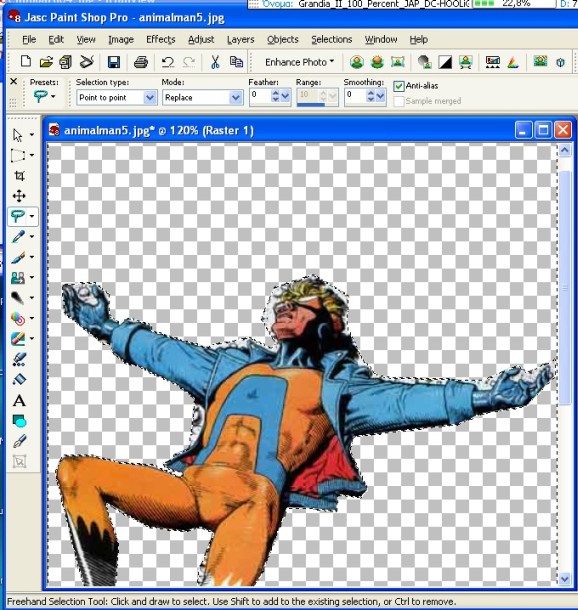Minimize the animalman5.jpg image window
Image resolution: width=578 pixels, height=610 pixels.
[x=523, y=130]
